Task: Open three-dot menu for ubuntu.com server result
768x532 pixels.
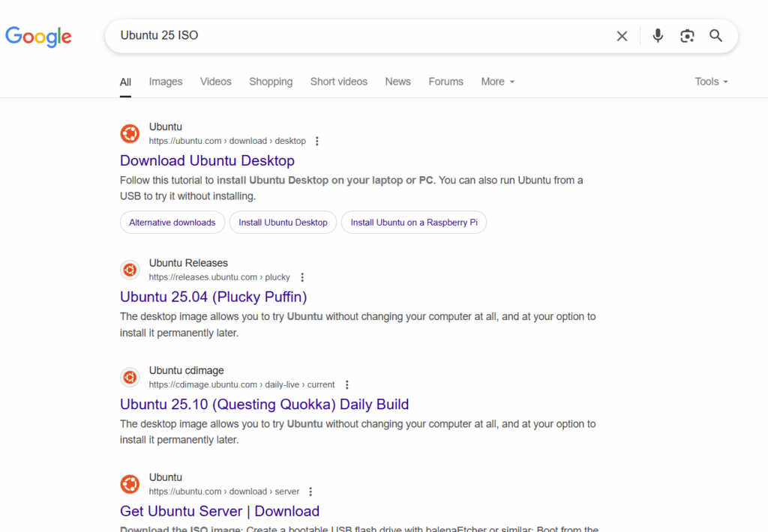Action: point(310,492)
